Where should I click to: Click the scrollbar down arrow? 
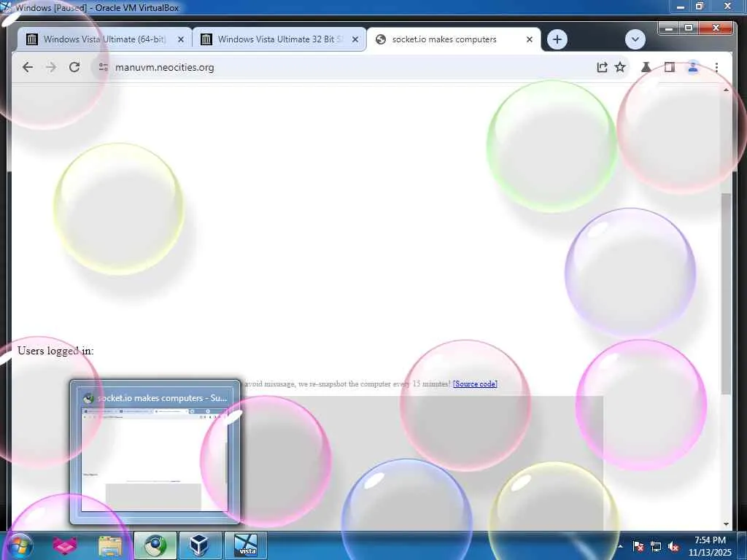click(x=726, y=524)
